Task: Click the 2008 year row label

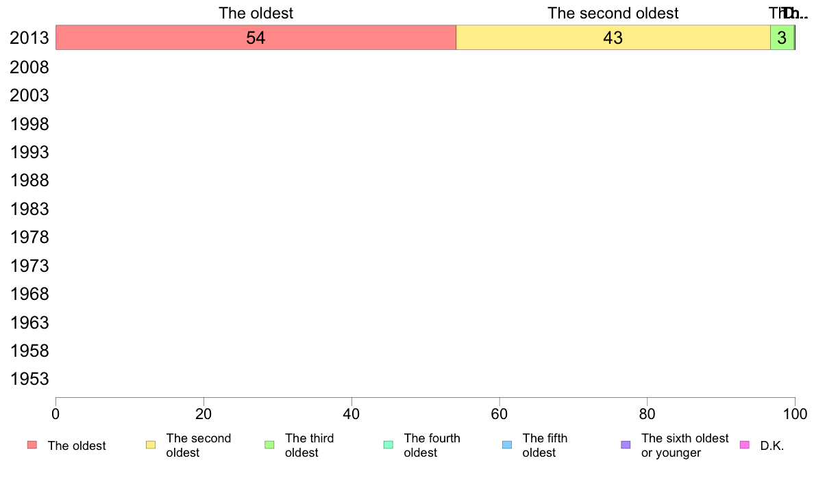Action: (29, 68)
